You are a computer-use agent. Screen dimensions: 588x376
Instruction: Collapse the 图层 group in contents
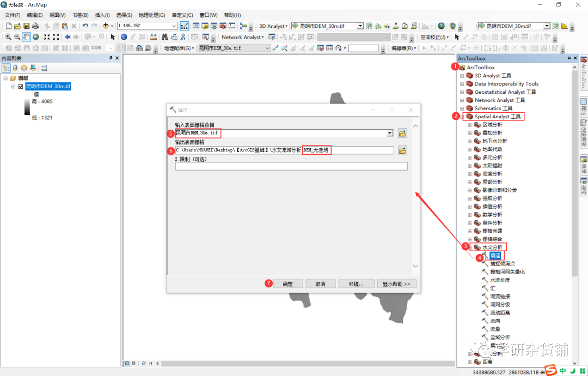5,78
